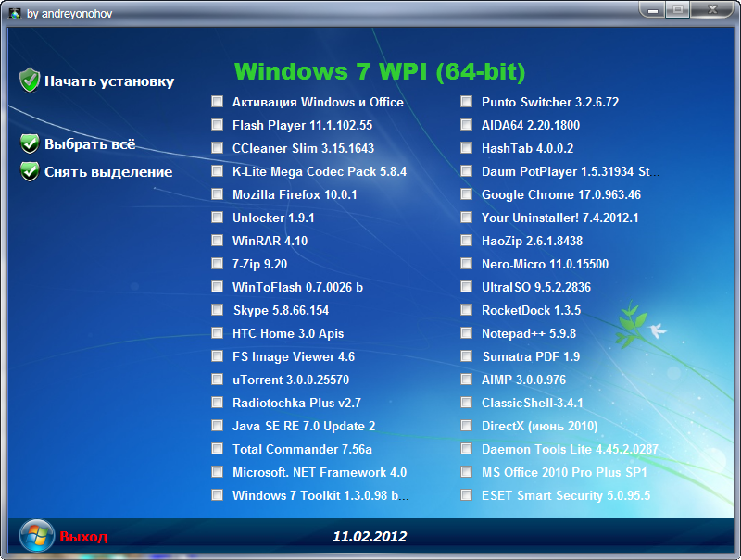741x560 pixels.
Task: Enable the Mozilla Firefox 10.0.1 checkbox
Action: click(x=217, y=194)
